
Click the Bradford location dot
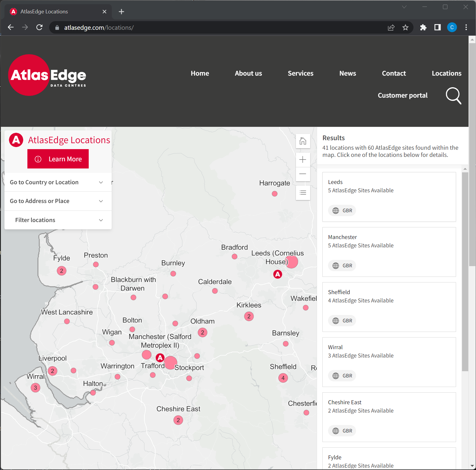tap(235, 256)
